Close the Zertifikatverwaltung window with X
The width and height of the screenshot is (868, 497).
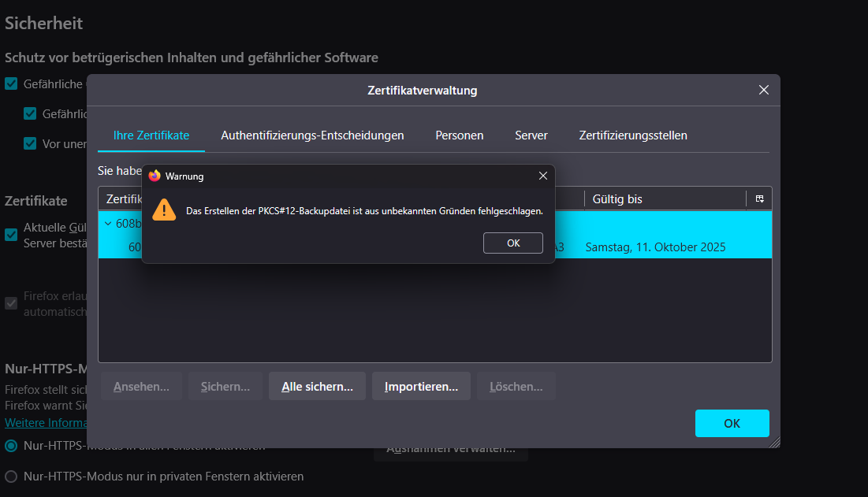pyautogui.click(x=763, y=90)
